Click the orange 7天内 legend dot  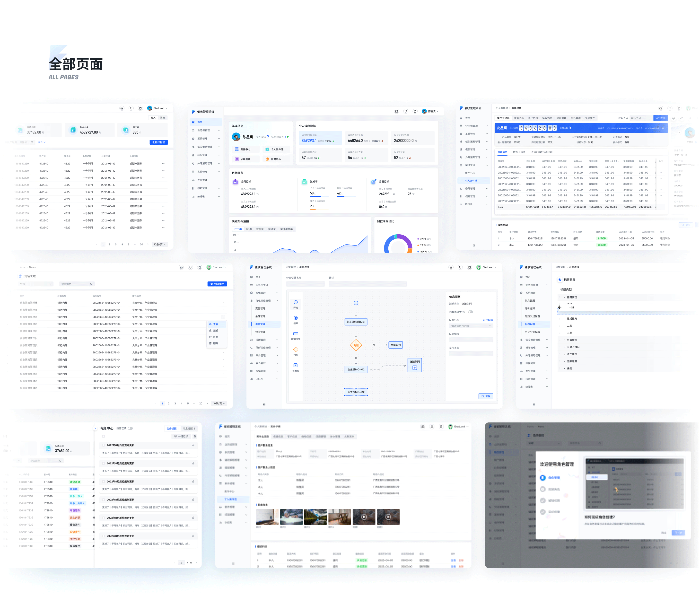[x=418, y=245]
